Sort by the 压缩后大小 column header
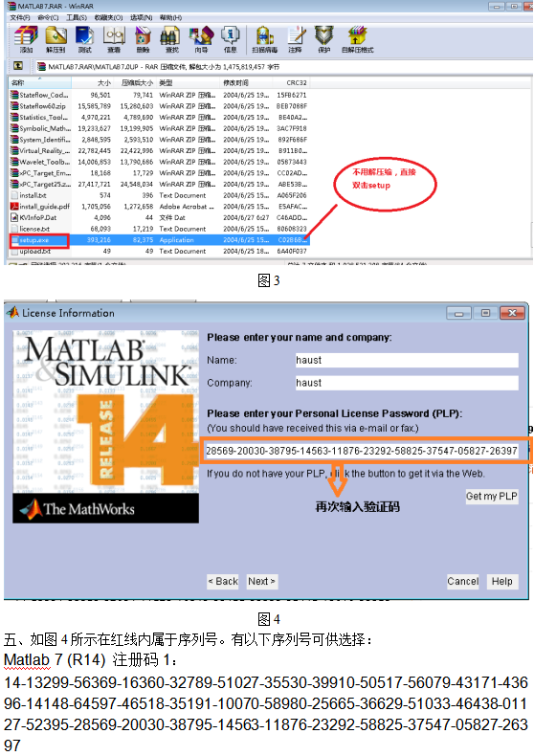Screen dimensions: 534x756 pyautogui.click(x=136, y=82)
